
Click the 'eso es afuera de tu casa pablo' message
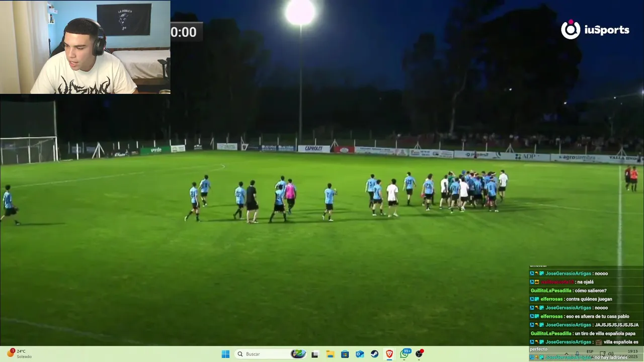point(598,316)
